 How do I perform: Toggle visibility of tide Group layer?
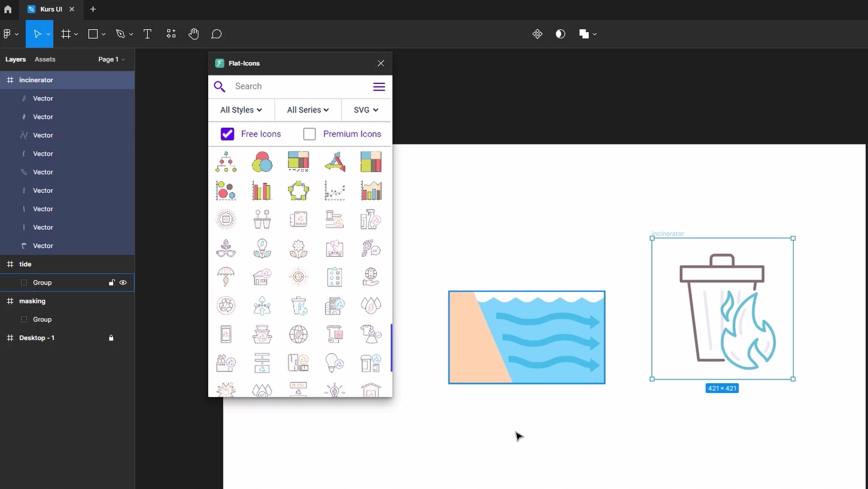tap(123, 283)
